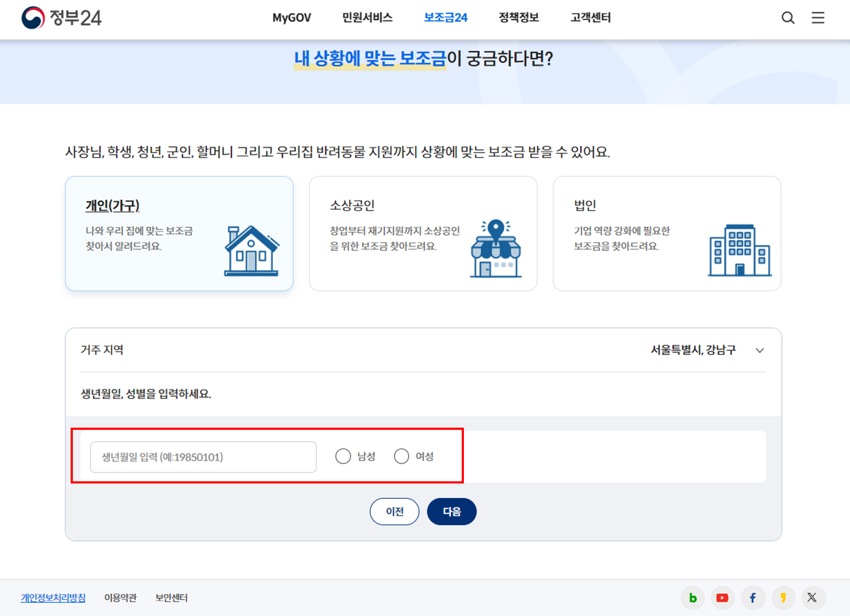The height and width of the screenshot is (616, 850).
Task: Open the 개인정보처리방침 link
Action: (53, 597)
